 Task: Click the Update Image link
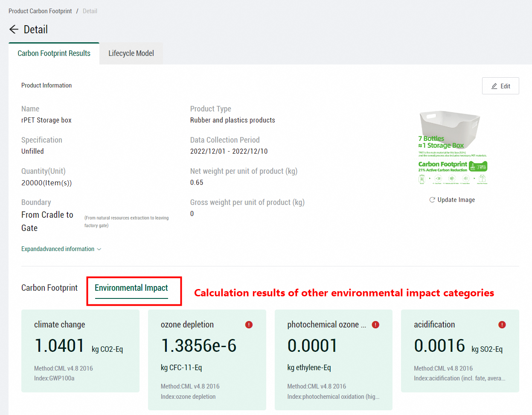click(456, 200)
